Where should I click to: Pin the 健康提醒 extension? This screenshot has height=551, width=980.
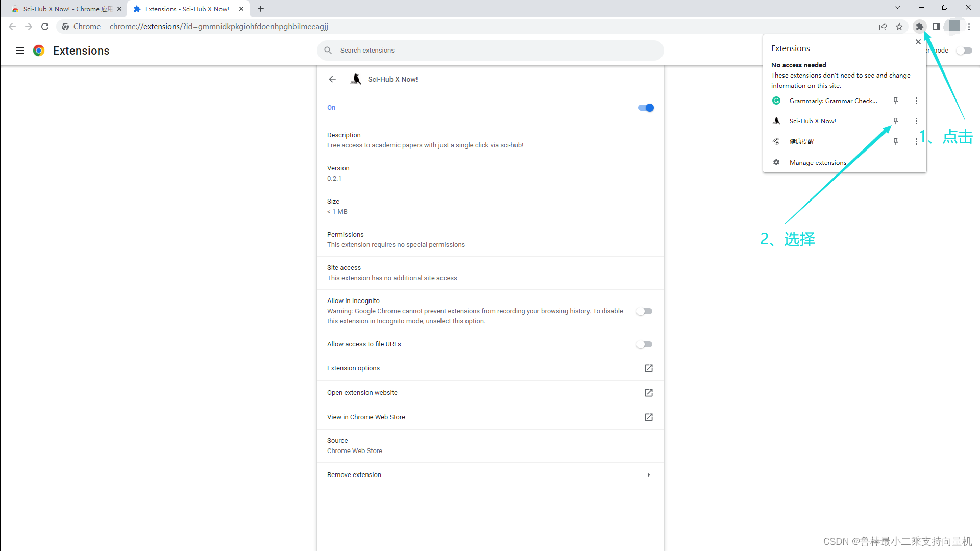click(896, 142)
